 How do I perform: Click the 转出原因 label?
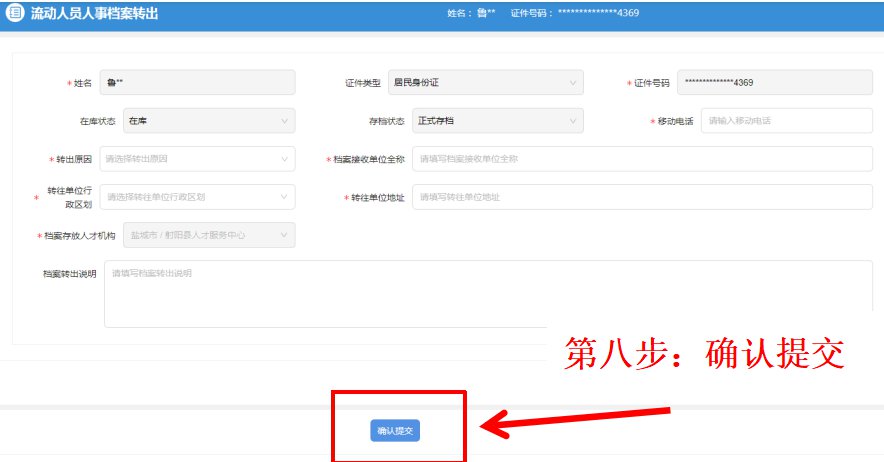(74, 160)
